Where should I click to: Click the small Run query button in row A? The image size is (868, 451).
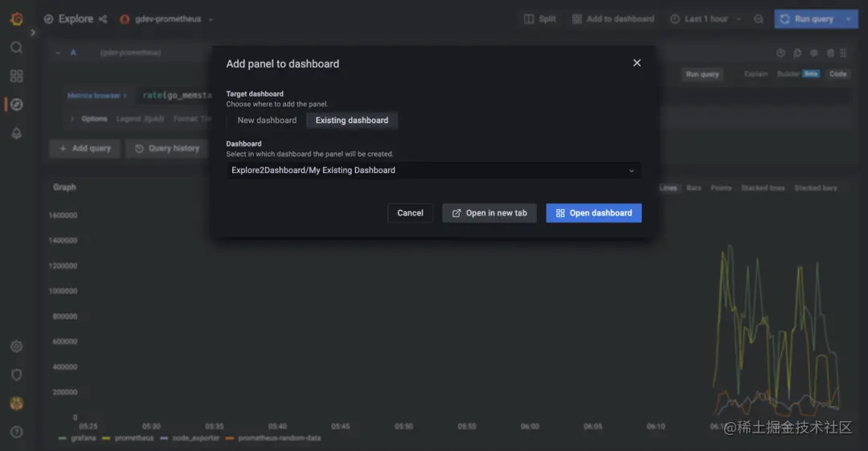click(702, 74)
